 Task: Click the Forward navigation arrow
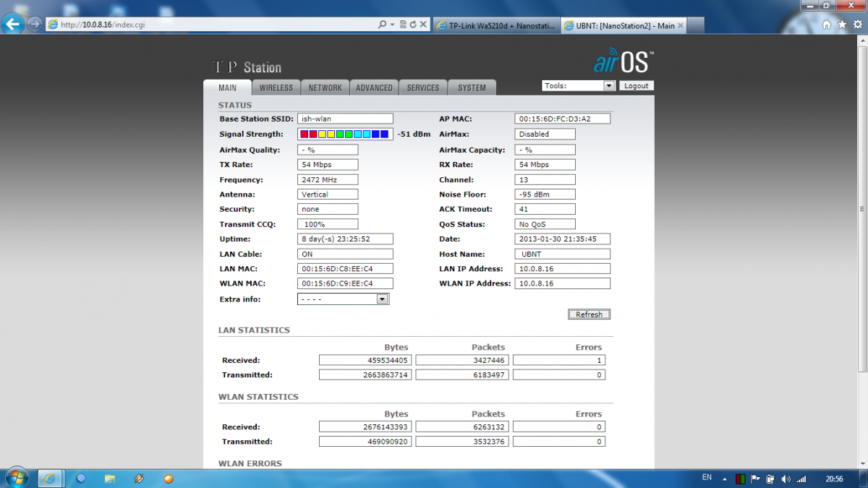click(34, 25)
